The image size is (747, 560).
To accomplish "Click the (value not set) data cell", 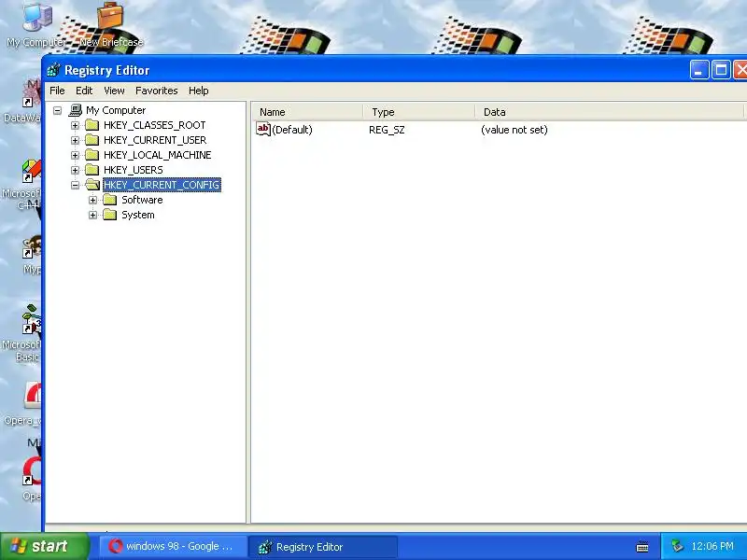I will coord(514,130).
